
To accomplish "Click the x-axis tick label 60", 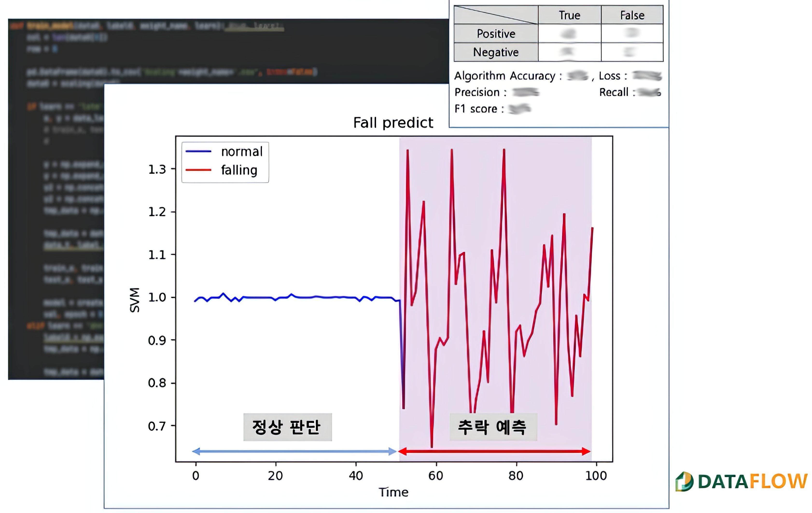I will [436, 476].
